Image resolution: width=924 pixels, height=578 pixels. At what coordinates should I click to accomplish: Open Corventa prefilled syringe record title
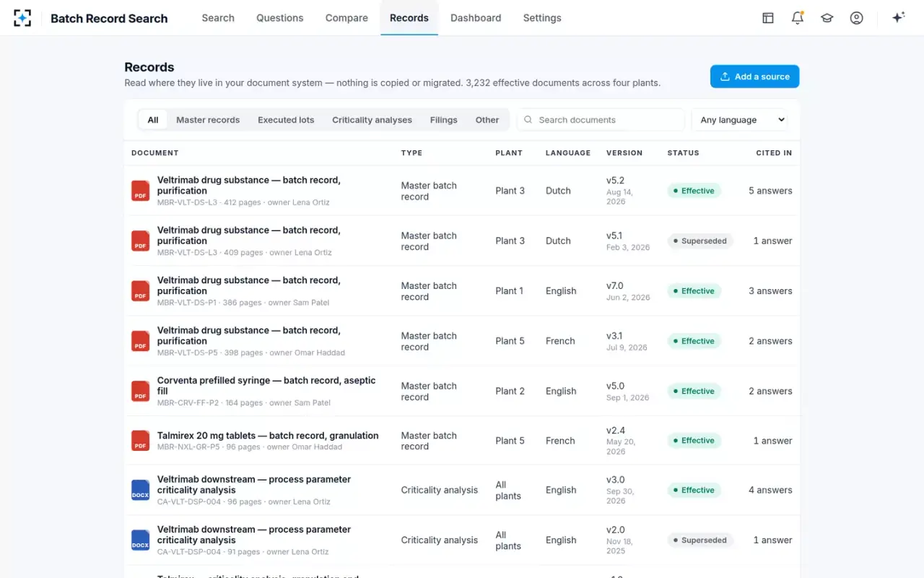pyautogui.click(x=266, y=386)
